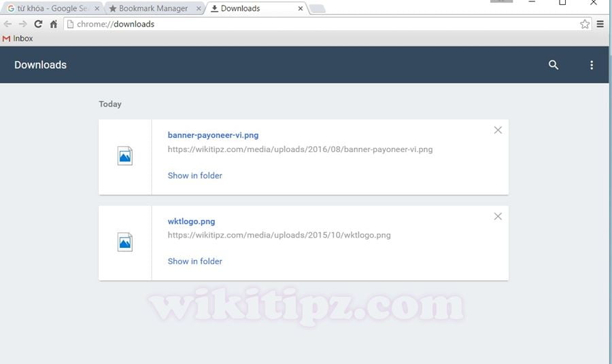This screenshot has height=364, width=612.
Task: Close the Bookmark Manager tab
Action: tap(199, 8)
